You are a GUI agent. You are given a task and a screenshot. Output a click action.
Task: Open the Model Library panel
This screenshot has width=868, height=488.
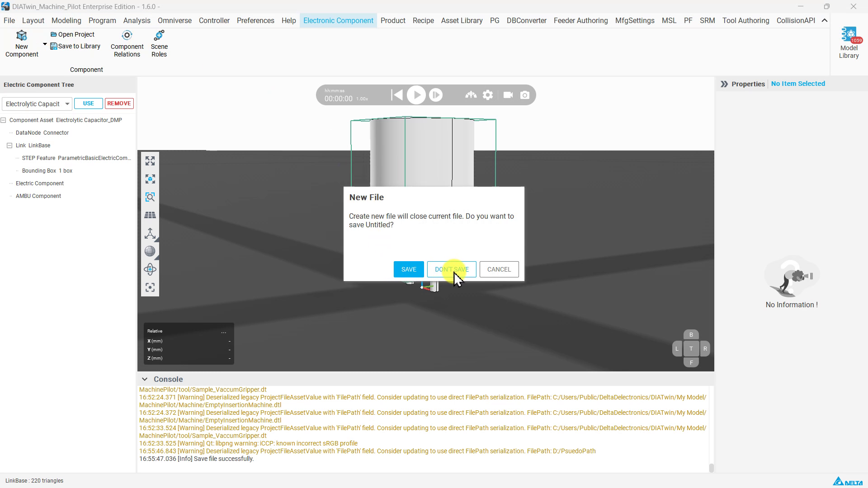(849, 43)
